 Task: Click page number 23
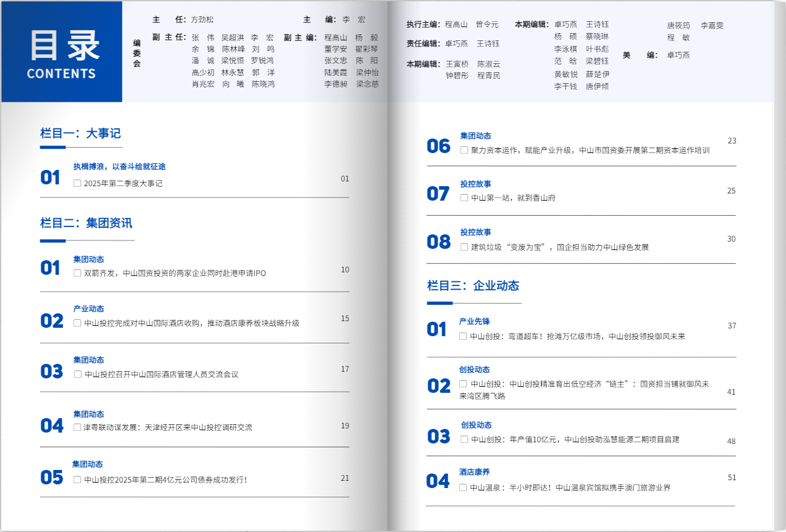(732, 141)
